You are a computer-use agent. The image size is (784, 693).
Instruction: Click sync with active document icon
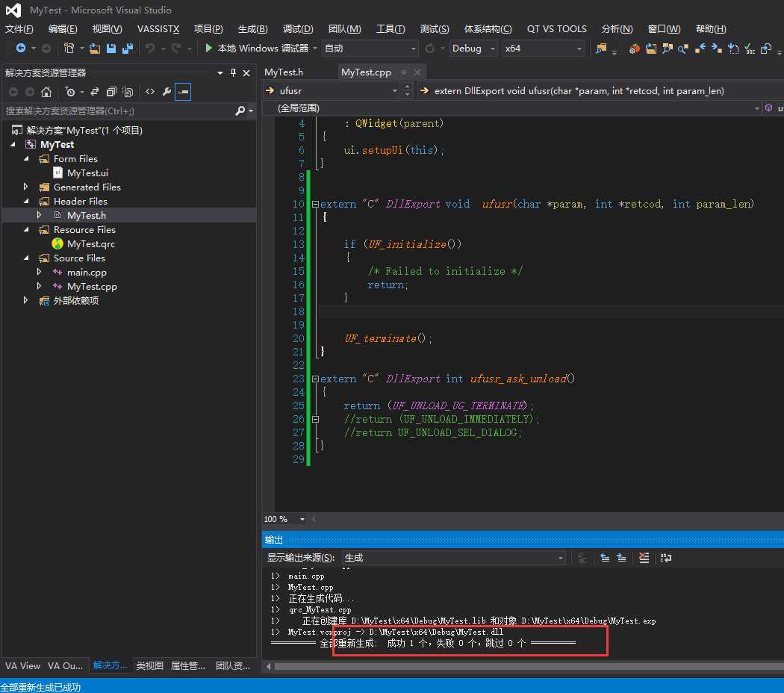95,92
